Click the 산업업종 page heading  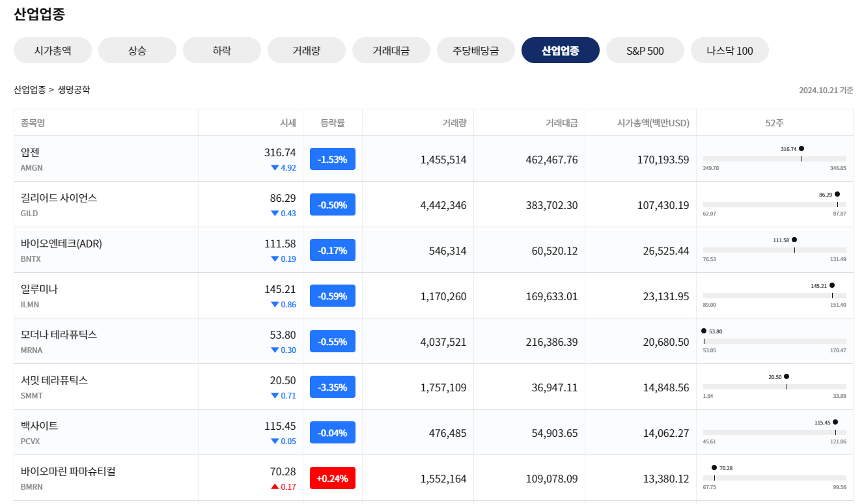point(39,14)
